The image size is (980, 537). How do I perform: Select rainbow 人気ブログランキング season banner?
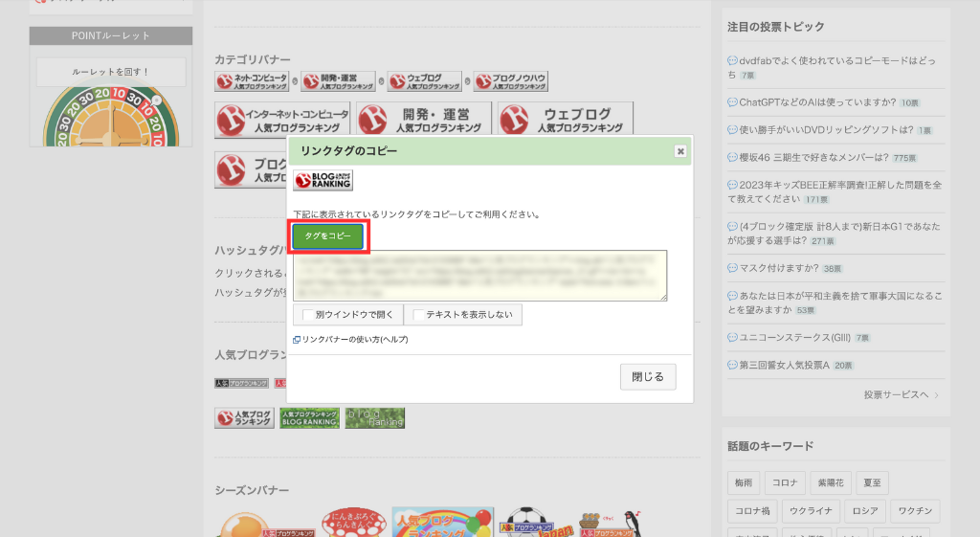[443, 523]
